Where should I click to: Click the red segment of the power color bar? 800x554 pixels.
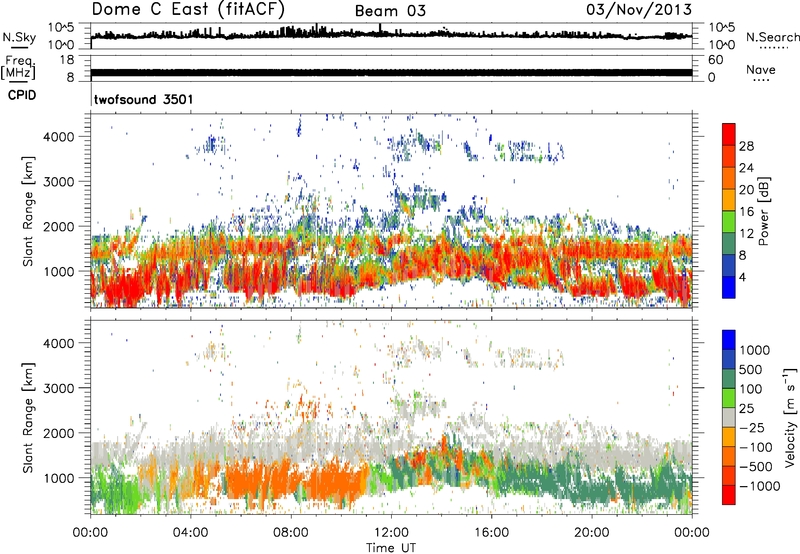(x=729, y=134)
